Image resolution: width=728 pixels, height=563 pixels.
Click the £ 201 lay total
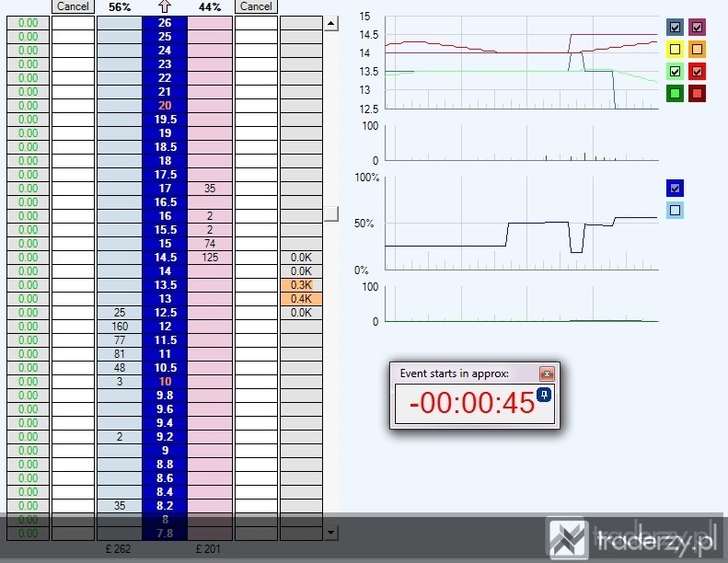(208, 549)
